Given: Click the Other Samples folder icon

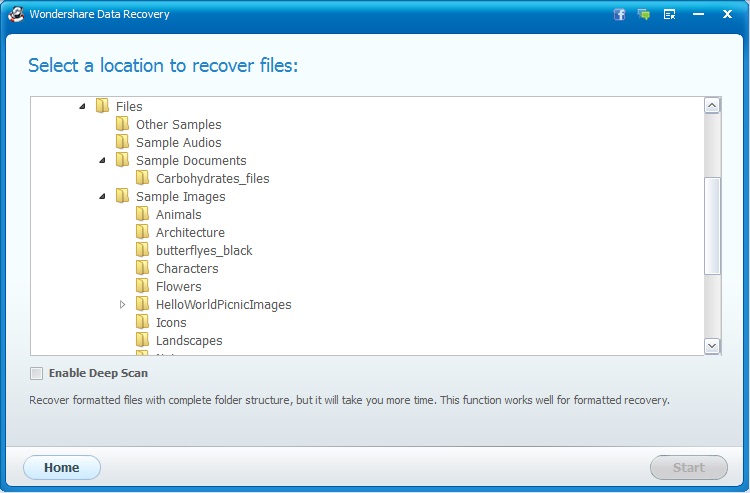Looking at the screenshot, I should point(122,124).
